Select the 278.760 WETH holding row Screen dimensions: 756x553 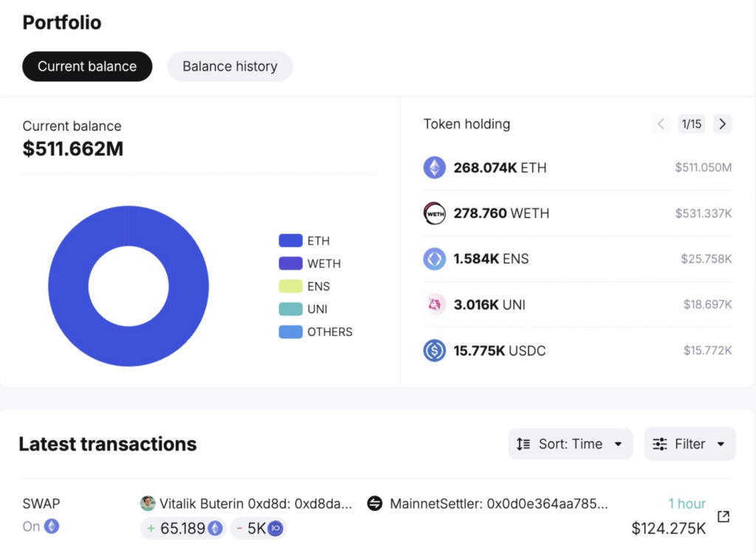click(x=577, y=213)
